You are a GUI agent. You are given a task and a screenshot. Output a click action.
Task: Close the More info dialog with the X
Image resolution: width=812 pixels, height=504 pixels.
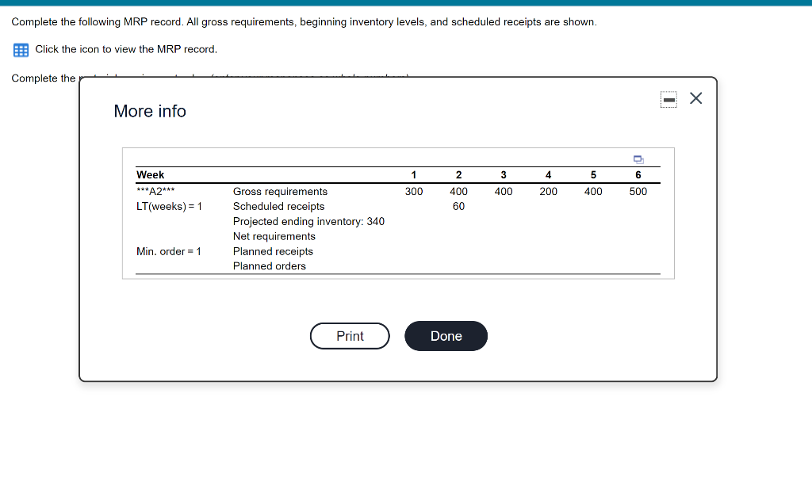695,98
